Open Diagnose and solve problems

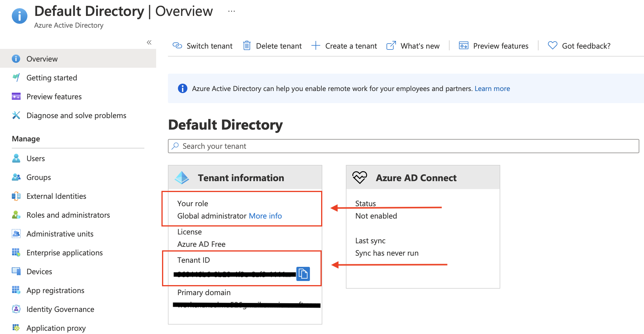pyautogui.click(x=76, y=115)
